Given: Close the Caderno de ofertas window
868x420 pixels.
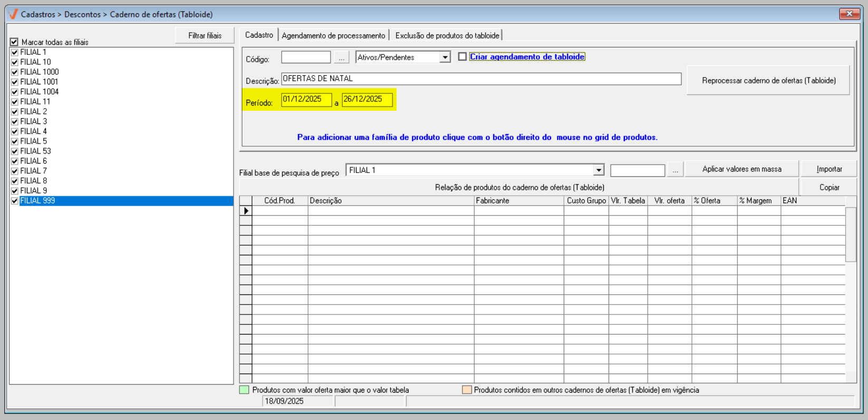Looking at the screenshot, I should point(849,14).
